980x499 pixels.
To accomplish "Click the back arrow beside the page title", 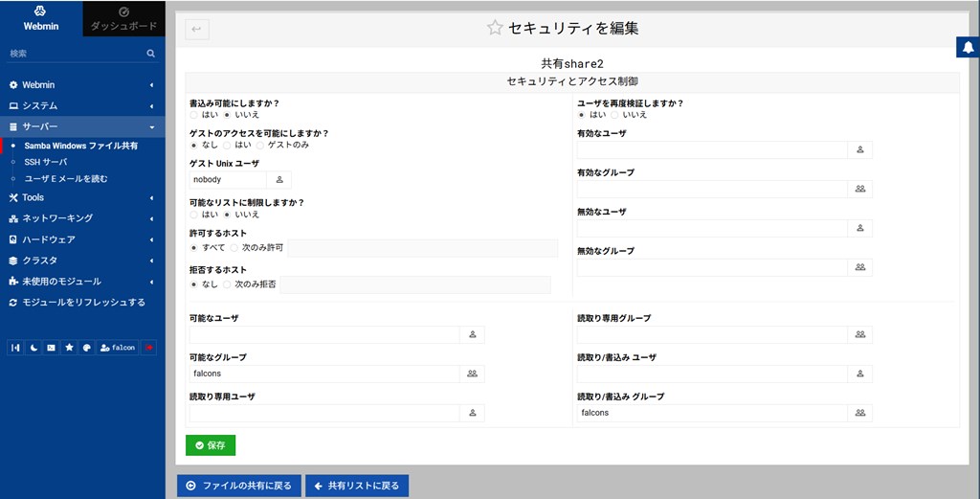I will (x=197, y=30).
